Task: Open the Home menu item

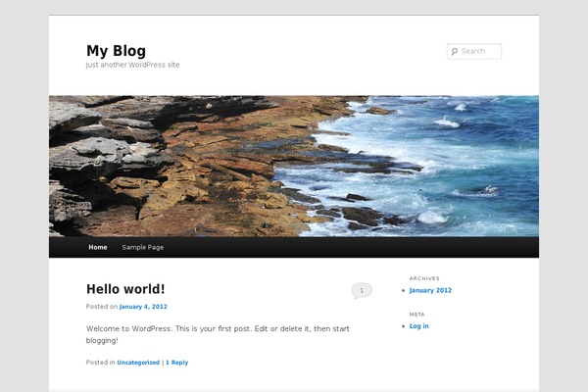Action: (98, 247)
